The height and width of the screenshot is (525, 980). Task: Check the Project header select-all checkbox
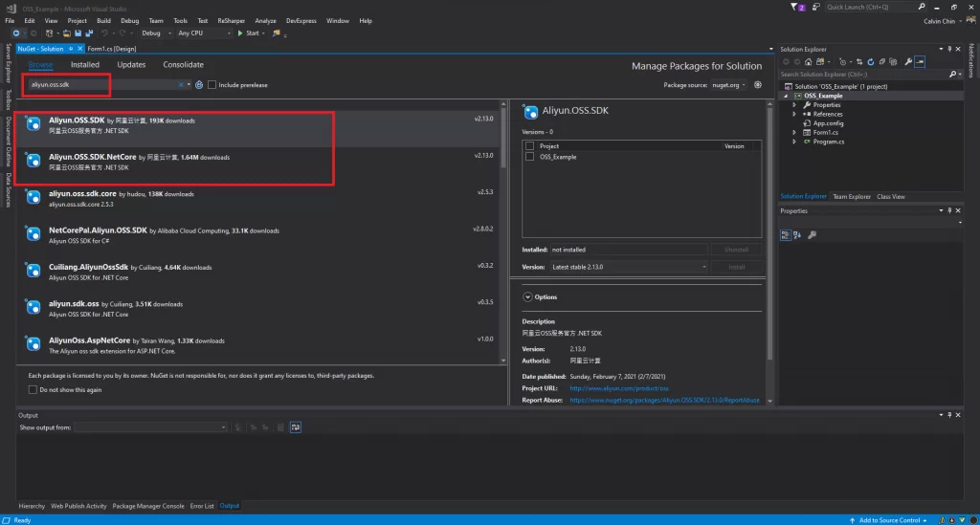(530, 146)
